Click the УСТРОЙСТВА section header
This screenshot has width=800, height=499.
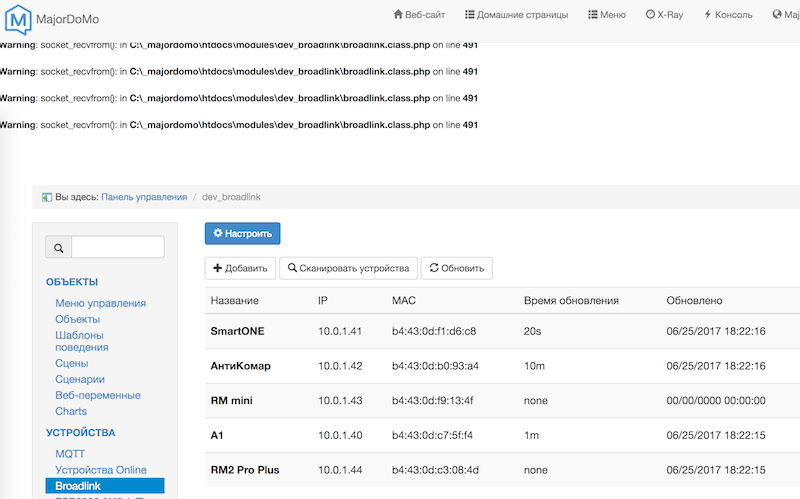pyautogui.click(x=81, y=433)
